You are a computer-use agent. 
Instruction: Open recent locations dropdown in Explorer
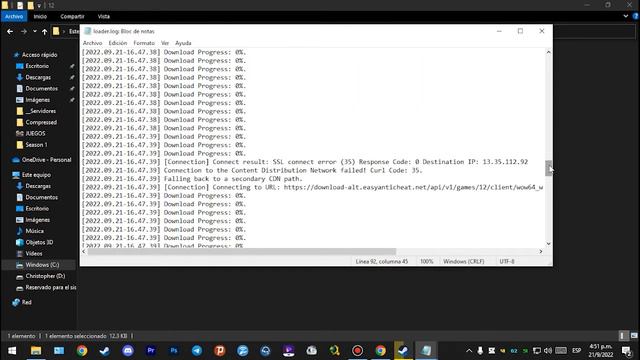click(35, 31)
